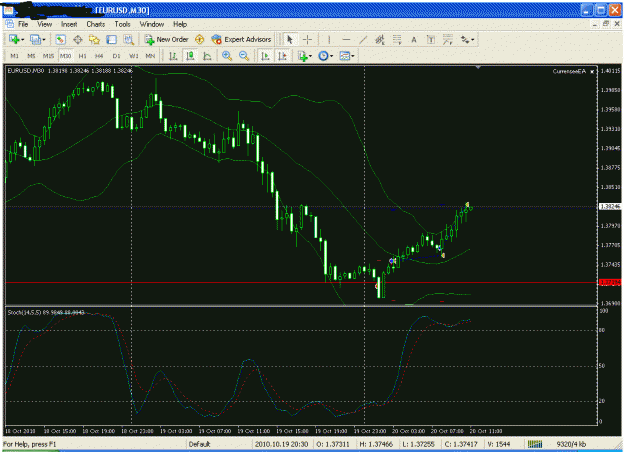This screenshot has width=625, height=452.
Task: Click the current price label 1.38246
Action: [610, 206]
